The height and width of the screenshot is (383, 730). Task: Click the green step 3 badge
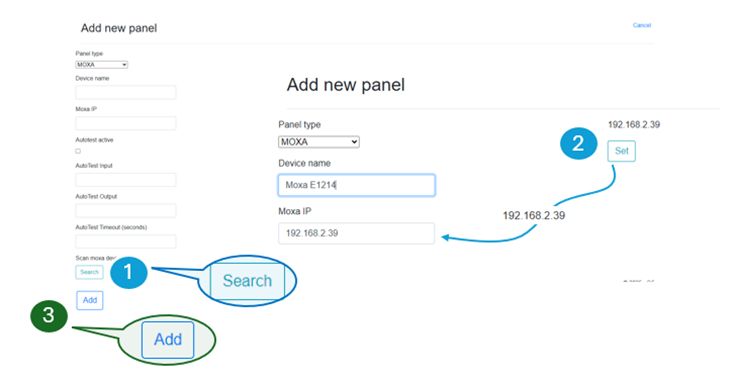tap(48, 316)
